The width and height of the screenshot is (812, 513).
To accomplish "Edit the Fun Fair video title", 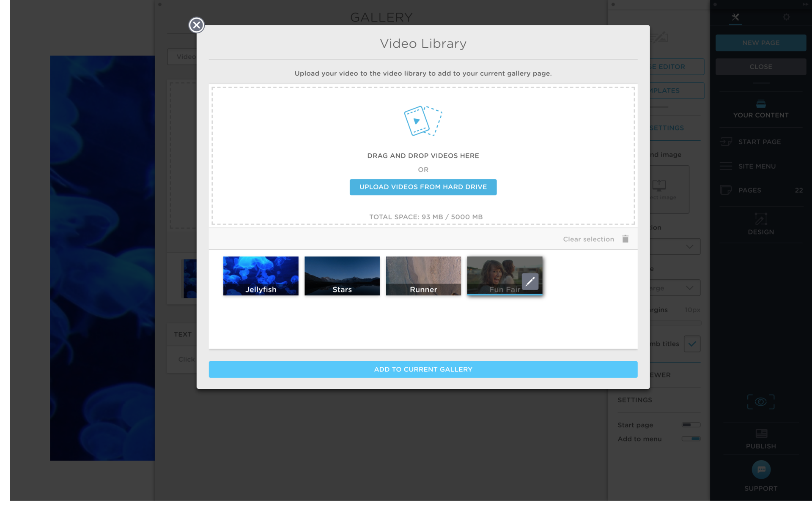I will coord(530,281).
